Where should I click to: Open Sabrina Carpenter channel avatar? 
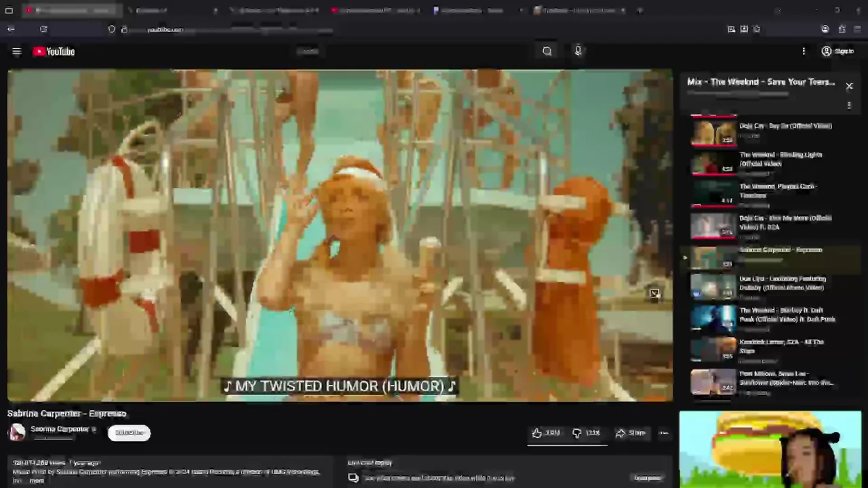point(17,432)
